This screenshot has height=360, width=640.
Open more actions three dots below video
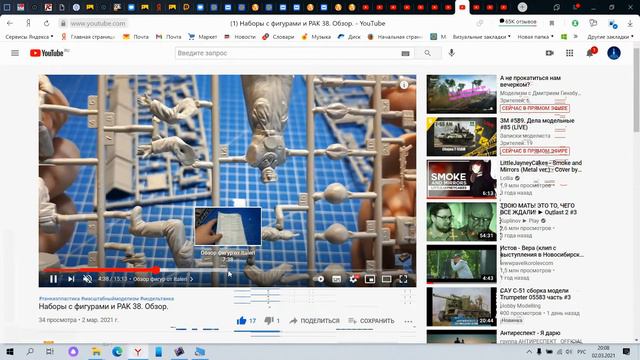(x=408, y=321)
